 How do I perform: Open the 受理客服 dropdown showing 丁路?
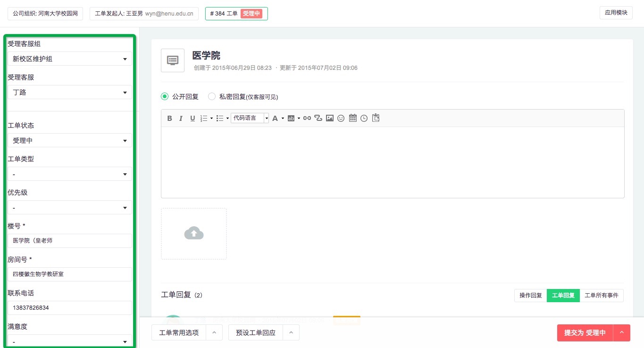click(70, 93)
